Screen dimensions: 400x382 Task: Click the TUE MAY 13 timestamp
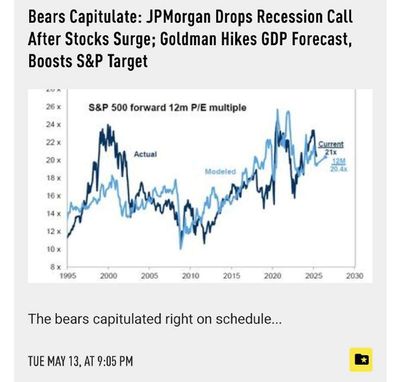(80, 361)
